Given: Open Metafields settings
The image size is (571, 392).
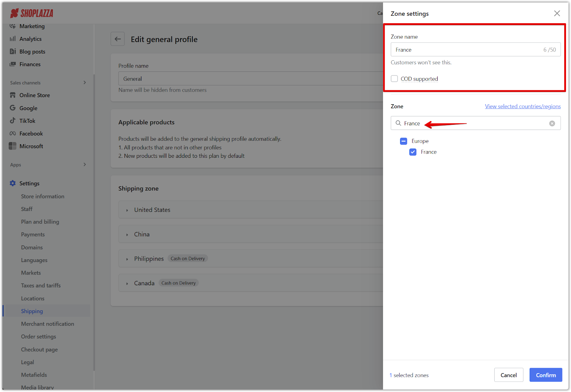Looking at the screenshot, I should click(34, 375).
